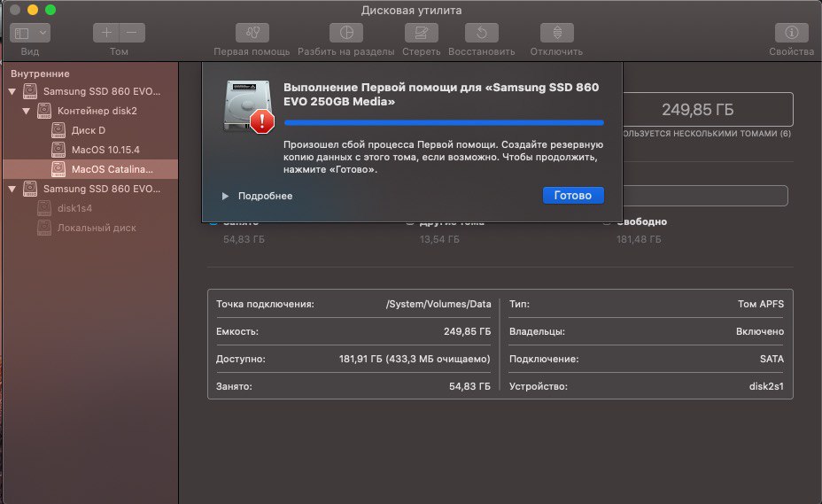Screen dimensions: 822x504
Task: Click the disk1s4 volume icon
Action: (44, 208)
